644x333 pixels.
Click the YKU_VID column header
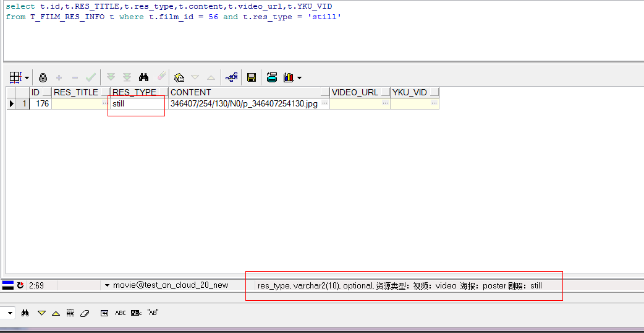tap(415, 92)
